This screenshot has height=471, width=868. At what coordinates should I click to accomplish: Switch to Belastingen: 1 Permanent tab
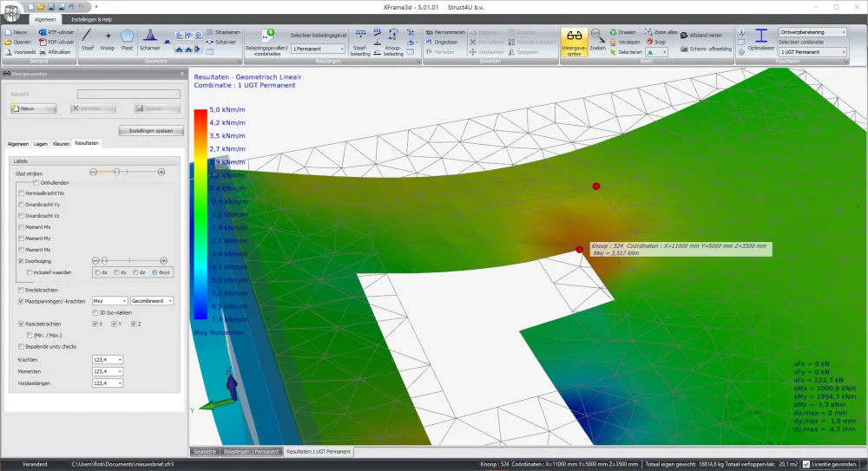251,452
